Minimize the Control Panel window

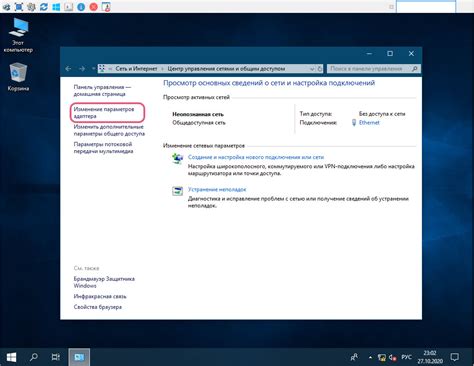[x=369, y=53]
